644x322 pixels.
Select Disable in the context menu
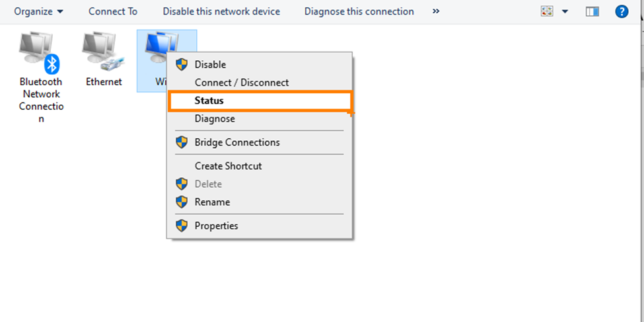click(x=210, y=64)
